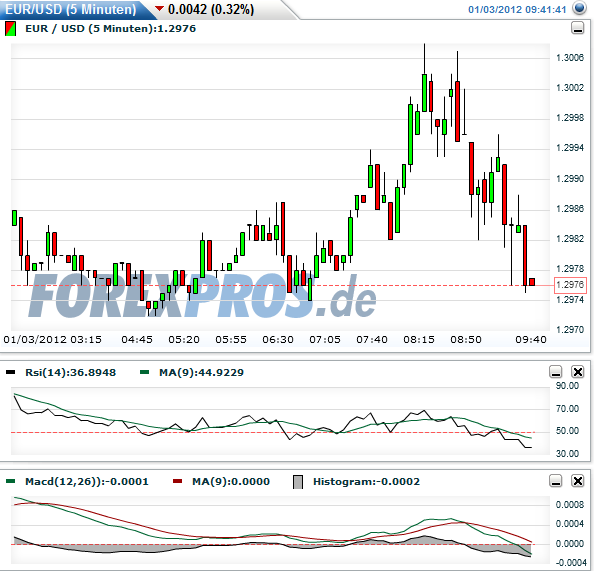
Task: Close the MACD indicator panel
Action: tap(578, 481)
